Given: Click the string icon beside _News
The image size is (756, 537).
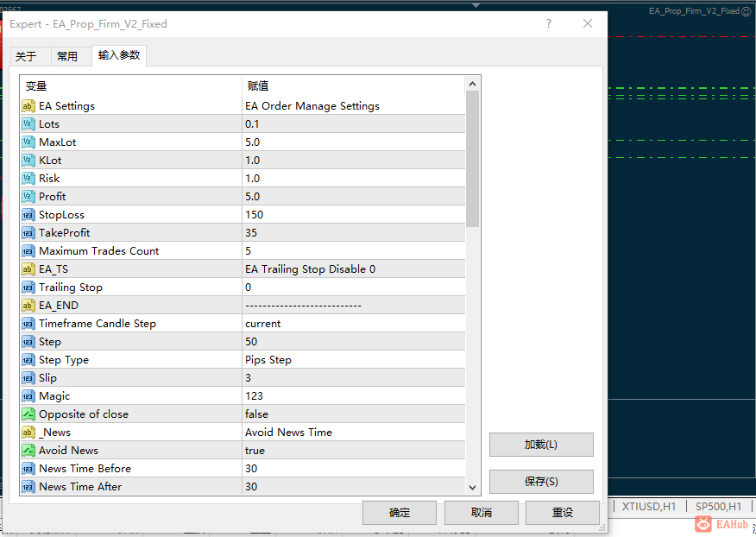Looking at the screenshot, I should coord(28,433).
